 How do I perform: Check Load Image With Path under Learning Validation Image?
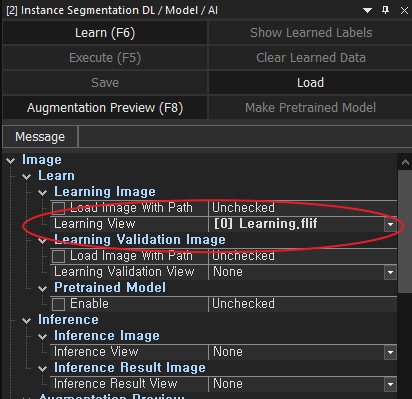[x=59, y=256]
